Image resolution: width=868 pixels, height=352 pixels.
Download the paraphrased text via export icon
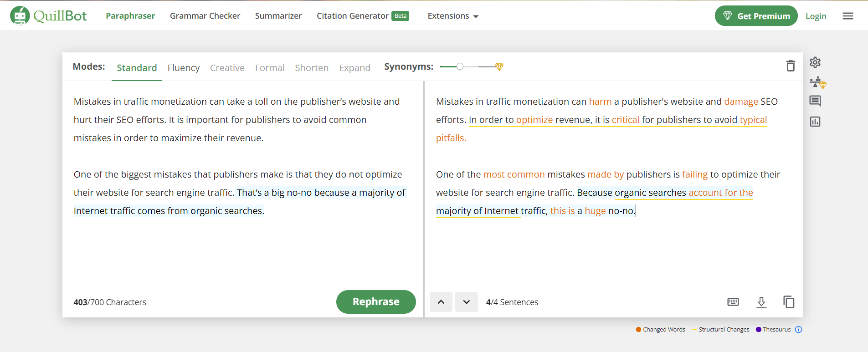[x=761, y=302]
